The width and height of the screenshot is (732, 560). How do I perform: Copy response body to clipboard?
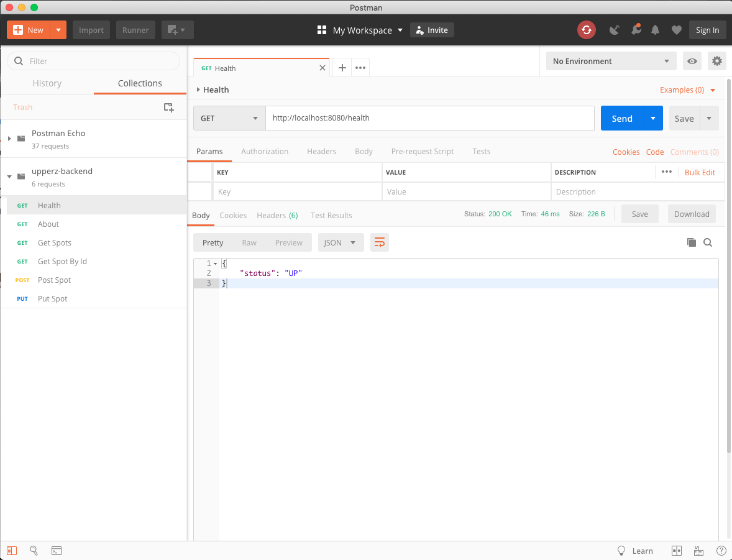pyautogui.click(x=692, y=242)
